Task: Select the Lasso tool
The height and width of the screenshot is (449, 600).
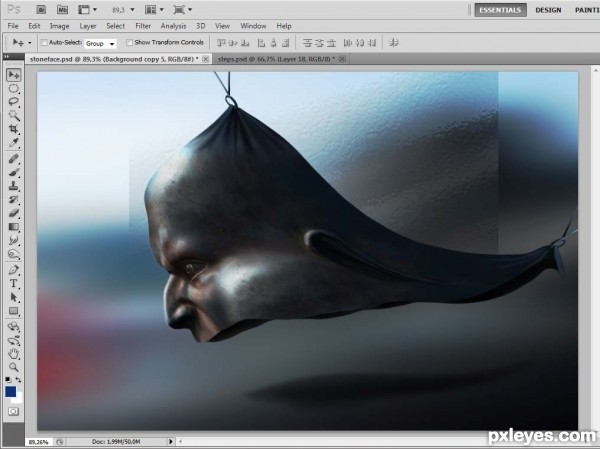Action: [14, 102]
